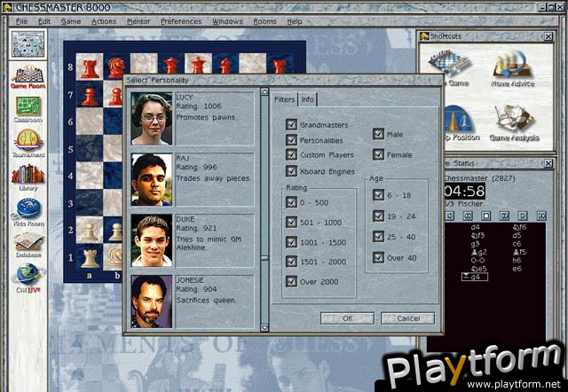Open the Kids Room icon

(28, 212)
